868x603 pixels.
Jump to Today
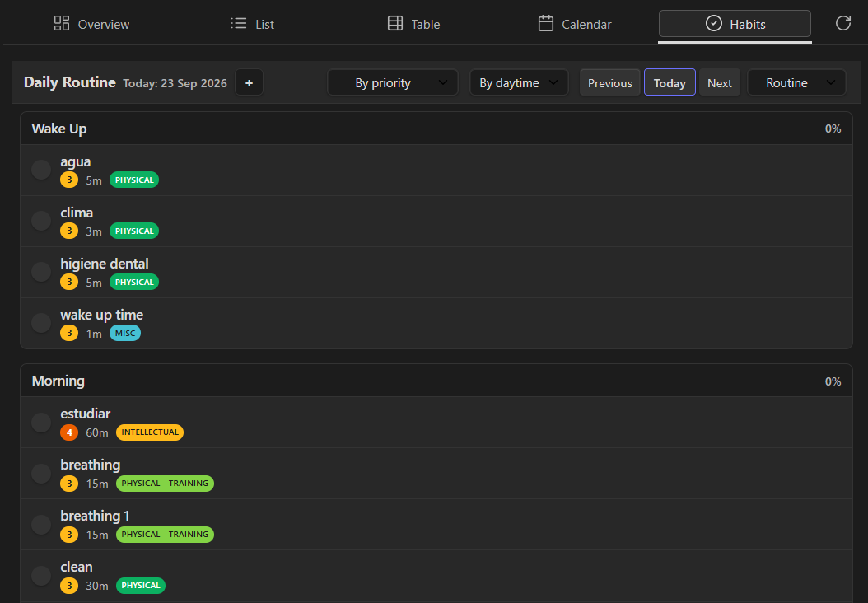[670, 82]
